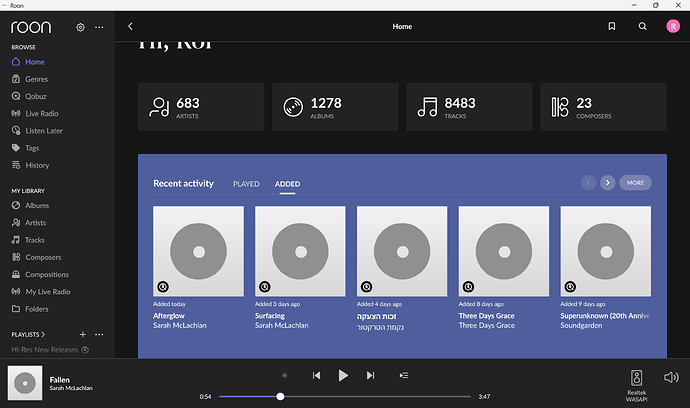Select the Realtek WASAPI audio zone
This screenshot has width=690, height=408.
tap(638, 381)
